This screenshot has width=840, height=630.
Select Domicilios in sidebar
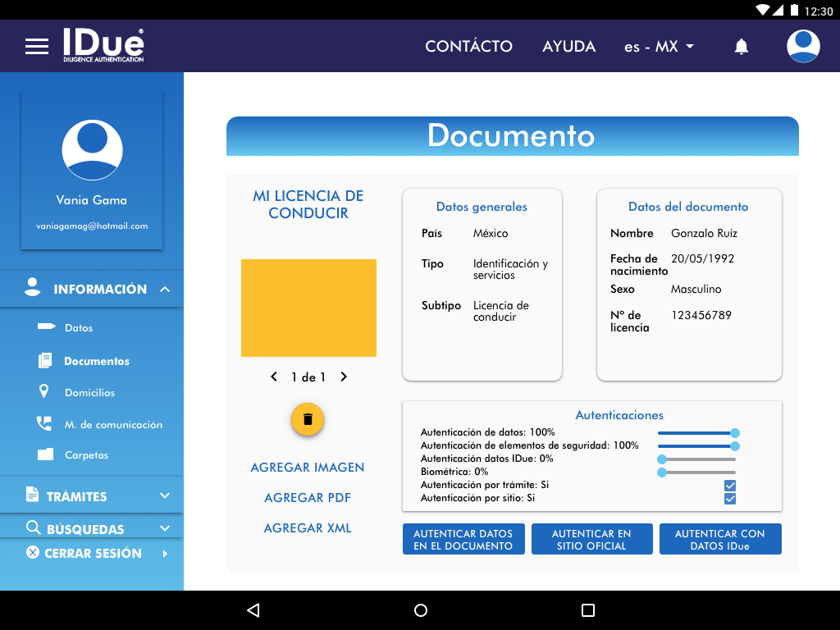click(x=89, y=393)
